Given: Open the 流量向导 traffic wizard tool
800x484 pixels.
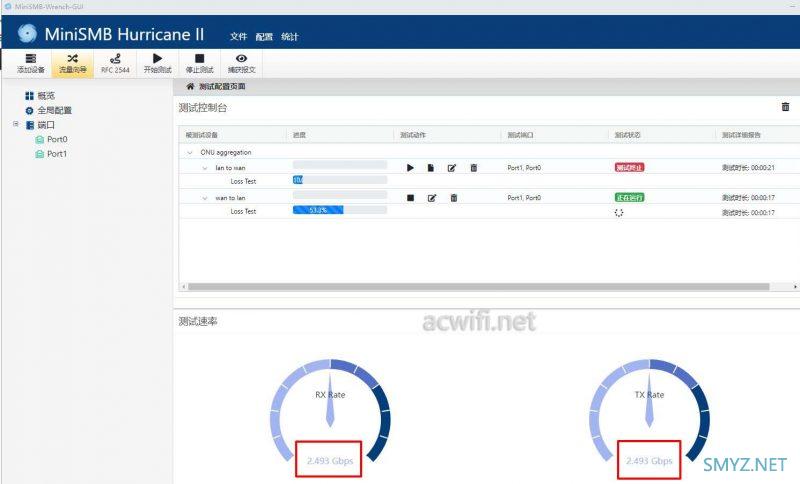Looking at the screenshot, I should click(x=72, y=63).
